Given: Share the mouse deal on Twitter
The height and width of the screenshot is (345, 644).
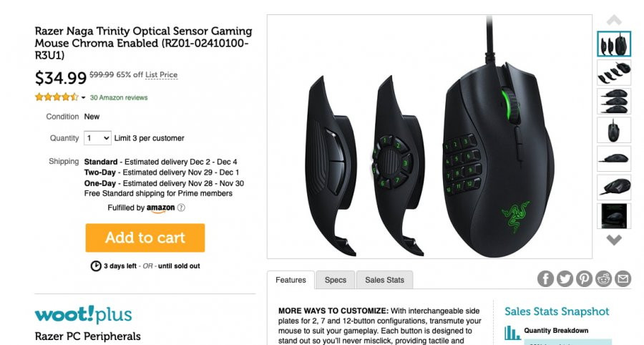Looking at the screenshot, I should click(565, 279).
